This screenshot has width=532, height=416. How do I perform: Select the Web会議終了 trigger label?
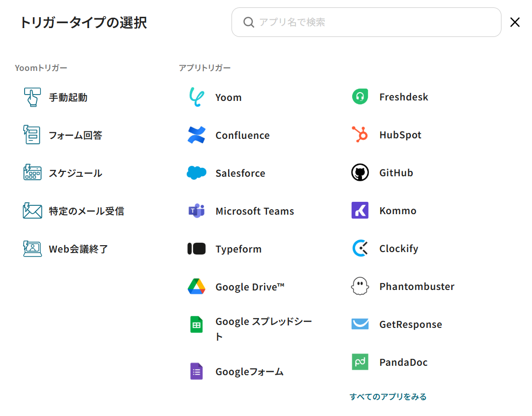(78, 249)
